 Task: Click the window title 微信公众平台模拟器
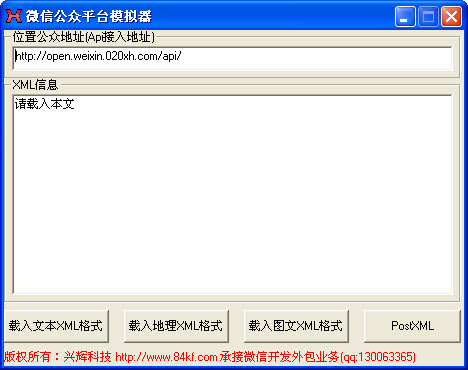89,16
